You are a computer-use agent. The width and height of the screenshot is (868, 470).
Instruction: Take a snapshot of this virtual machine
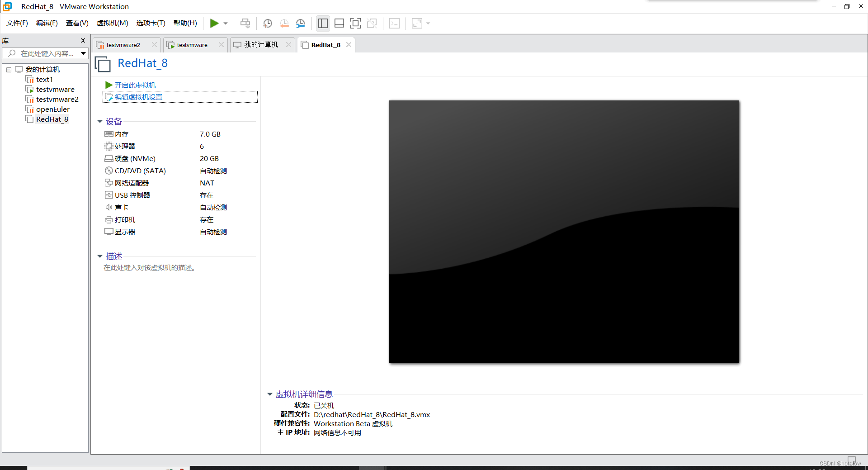coord(268,24)
